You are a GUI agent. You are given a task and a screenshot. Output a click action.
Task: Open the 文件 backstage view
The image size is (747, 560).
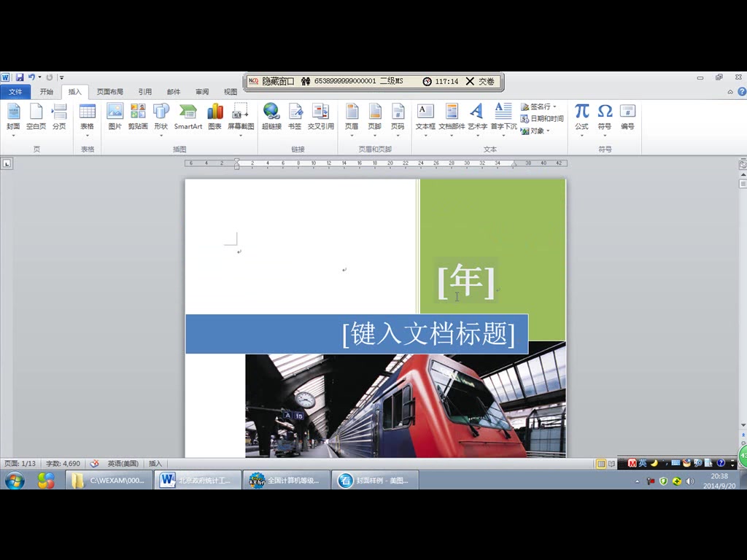(x=16, y=91)
